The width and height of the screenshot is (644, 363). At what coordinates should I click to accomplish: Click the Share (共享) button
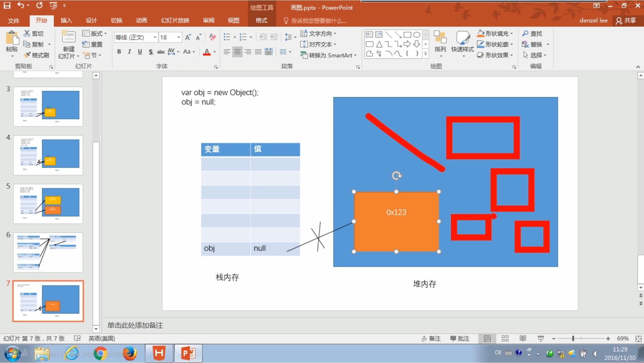[x=626, y=21]
